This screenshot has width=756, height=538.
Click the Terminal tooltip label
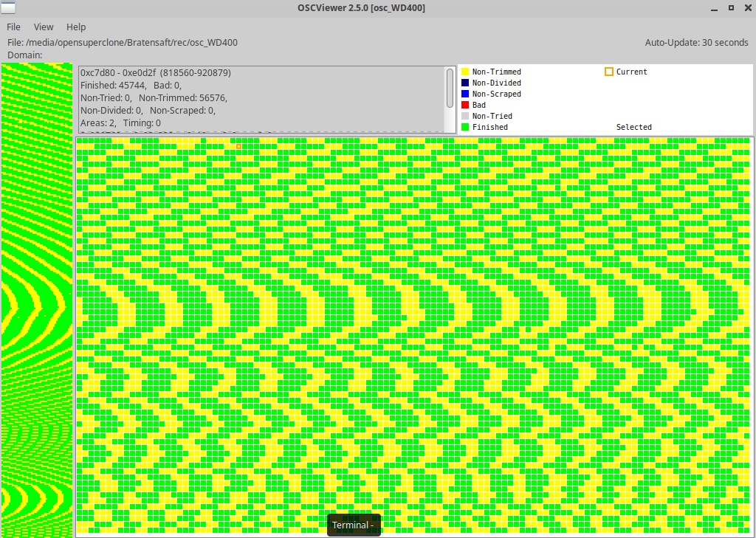(x=354, y=525)
